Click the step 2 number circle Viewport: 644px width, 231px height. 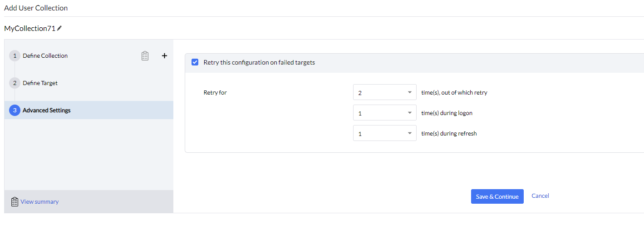click(15, 83)
